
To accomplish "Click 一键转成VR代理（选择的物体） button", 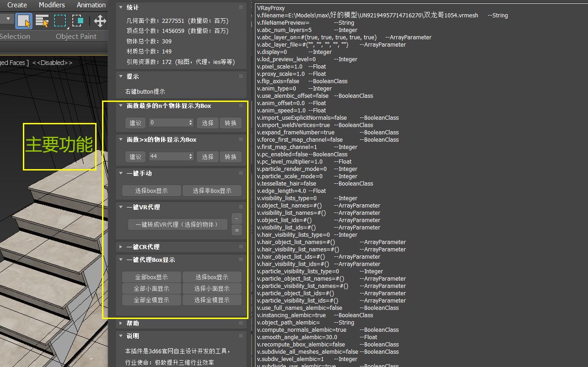I will (178, 224).
